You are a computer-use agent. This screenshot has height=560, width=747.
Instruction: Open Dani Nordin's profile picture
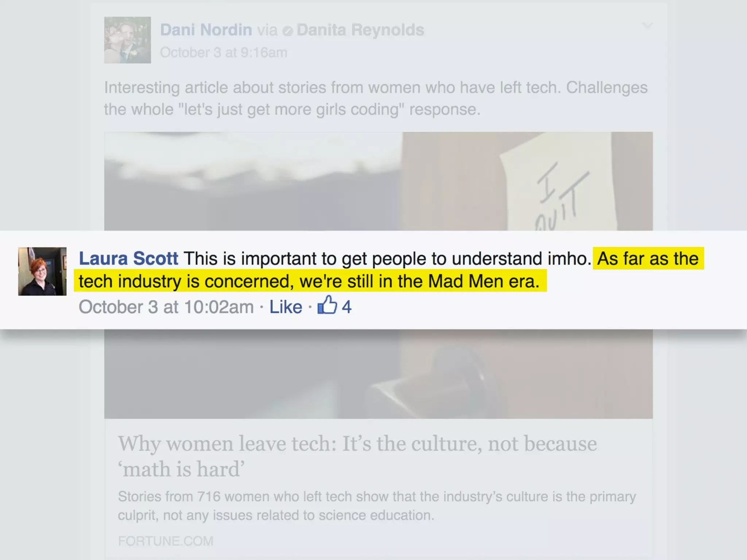coord(128,40)
